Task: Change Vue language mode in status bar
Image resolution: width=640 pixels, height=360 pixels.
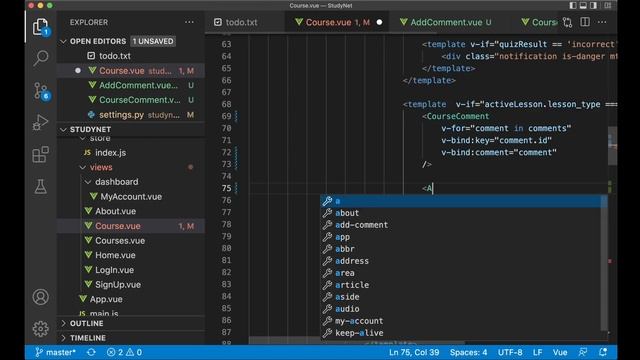Action: (560, 352)
